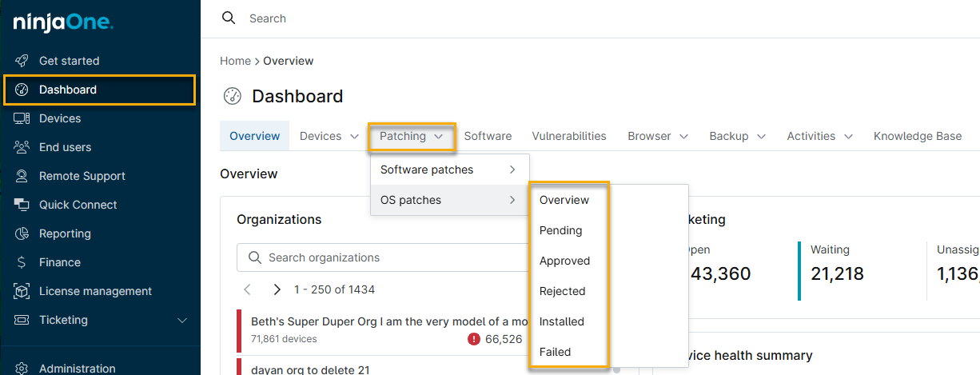The image size is (980, 375).
Task: Open the Backup tab dropdown
Action: coord(760,137)
